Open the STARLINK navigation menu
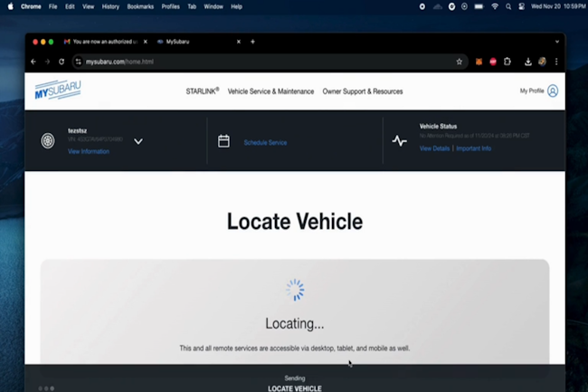The width and height of the screenshot is (588, 392). 203,91
